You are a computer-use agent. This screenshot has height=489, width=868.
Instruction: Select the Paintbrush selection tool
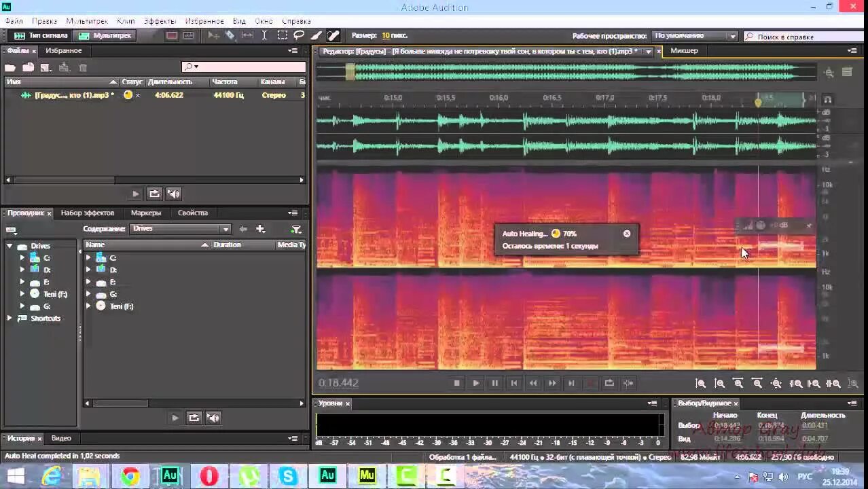coord(317,35)
